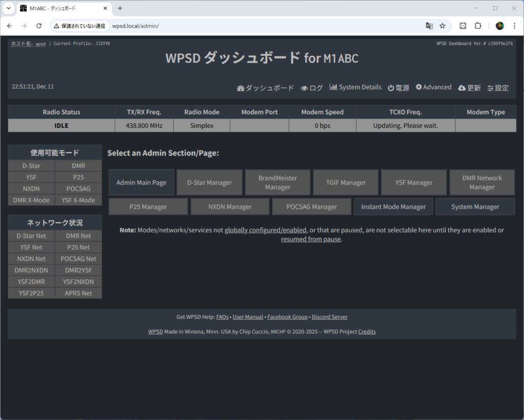Bookmark this page with the star icon
Screen dimensions: 524x420
(443, 26)
